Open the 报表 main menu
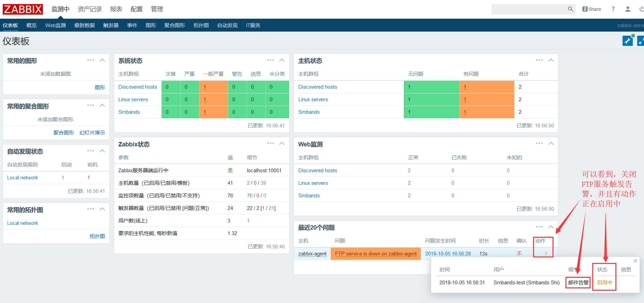 [x=116, y=9]
